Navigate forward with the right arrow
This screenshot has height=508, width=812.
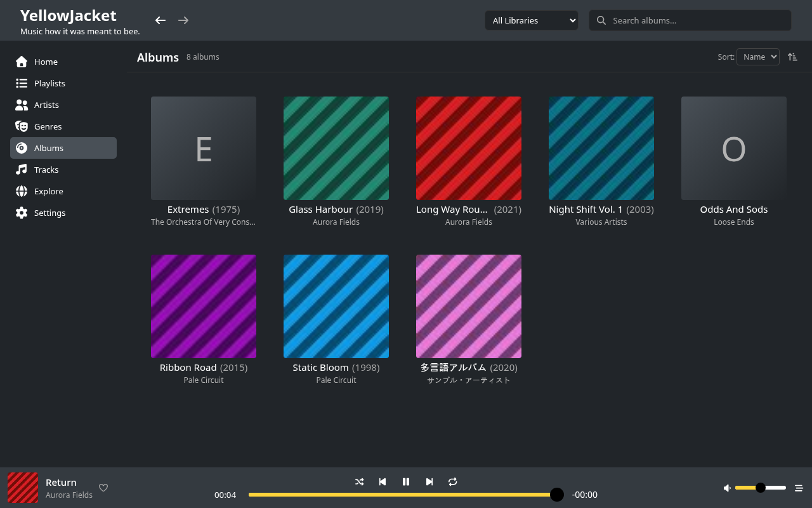pyautogui.click(x=183, y=20)
